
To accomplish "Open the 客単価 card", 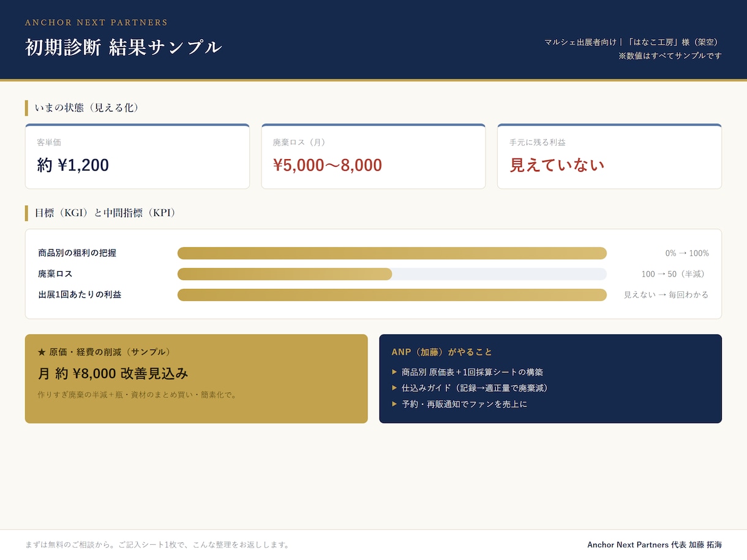I will click(137, 157).
